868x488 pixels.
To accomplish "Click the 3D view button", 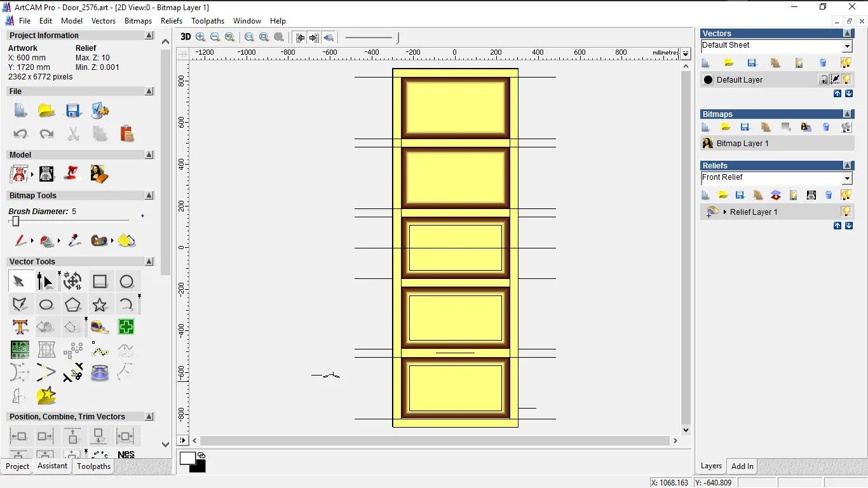I will tap(186, 37).
